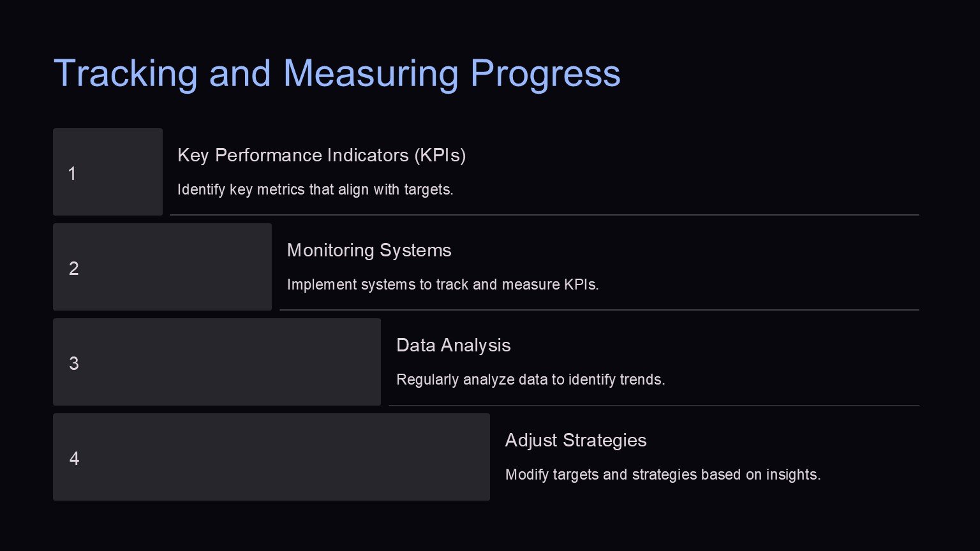980x551 pixels.
Task: Click the "(KPIs)" text in the first heading
Action: tap(440, 155)
